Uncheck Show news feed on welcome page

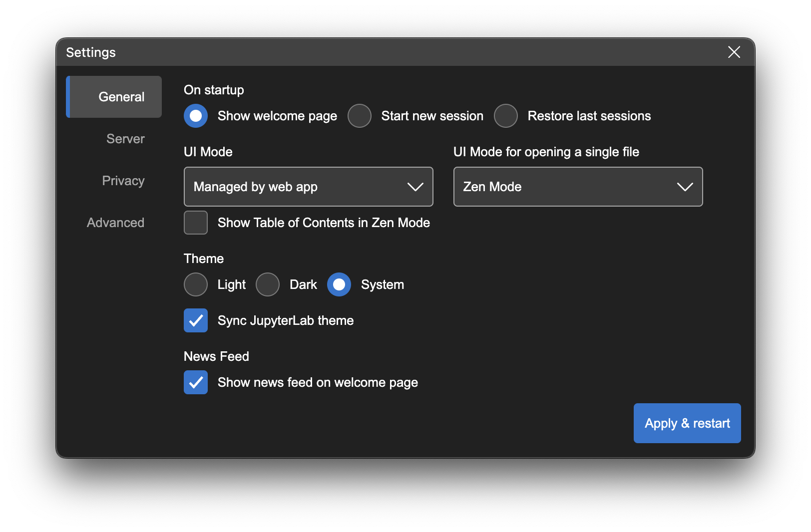196,382
